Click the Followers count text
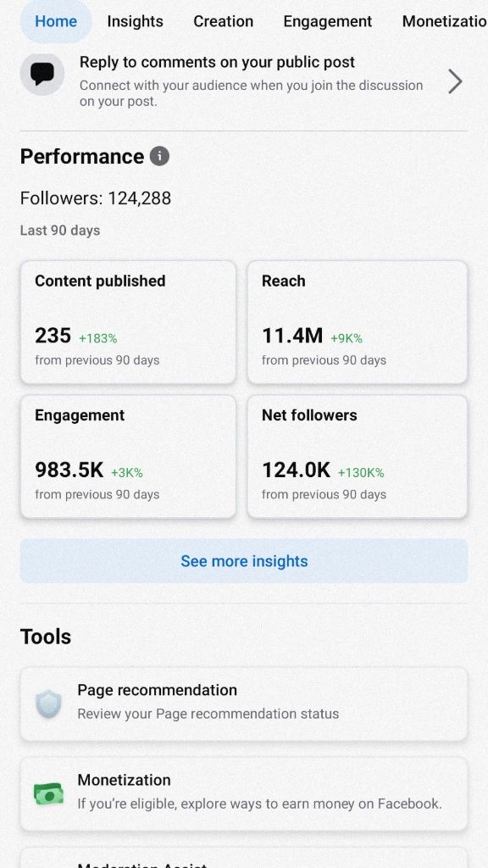The image size is (488, 868). pos(95,198)
